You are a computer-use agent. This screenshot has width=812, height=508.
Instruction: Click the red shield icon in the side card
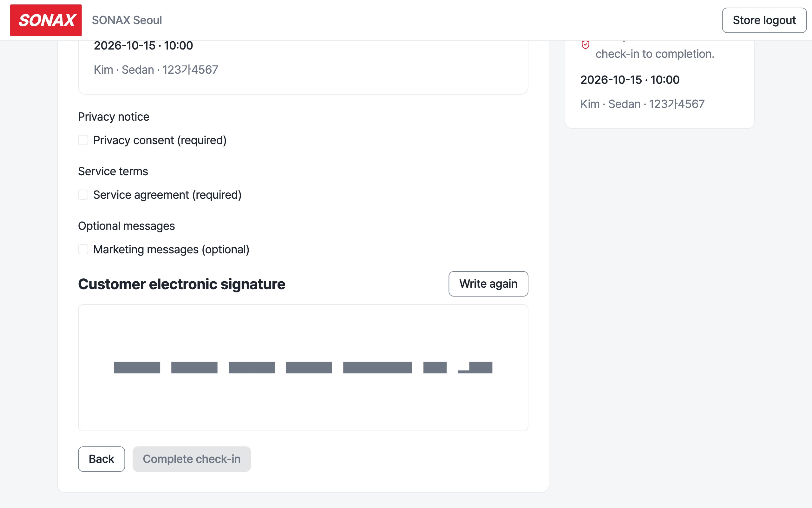tap(585, 44)
